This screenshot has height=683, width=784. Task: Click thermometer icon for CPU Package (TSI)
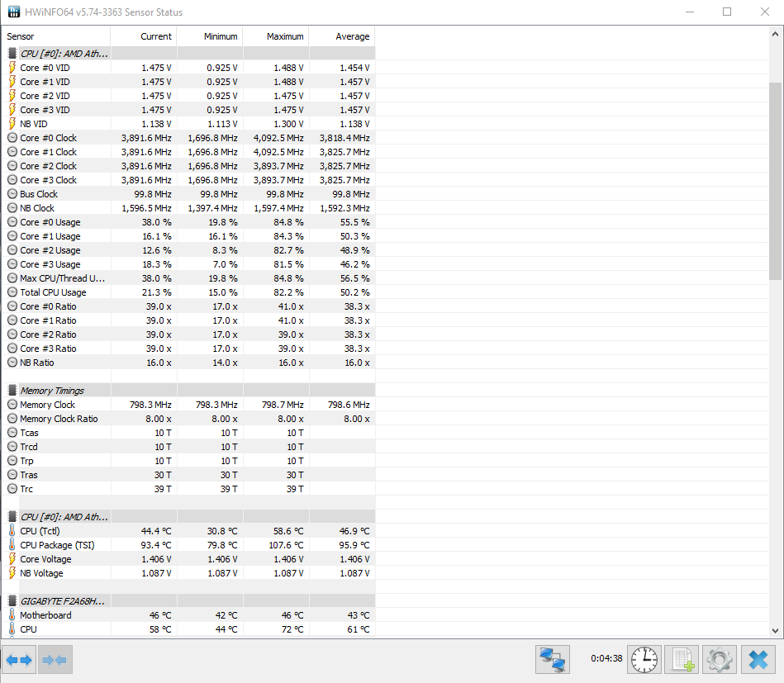click(12, 544)
